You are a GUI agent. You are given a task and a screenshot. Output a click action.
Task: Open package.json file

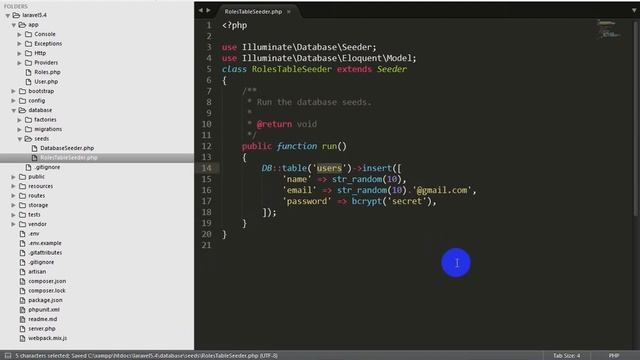pyautogui.click(x=45, y=300)
